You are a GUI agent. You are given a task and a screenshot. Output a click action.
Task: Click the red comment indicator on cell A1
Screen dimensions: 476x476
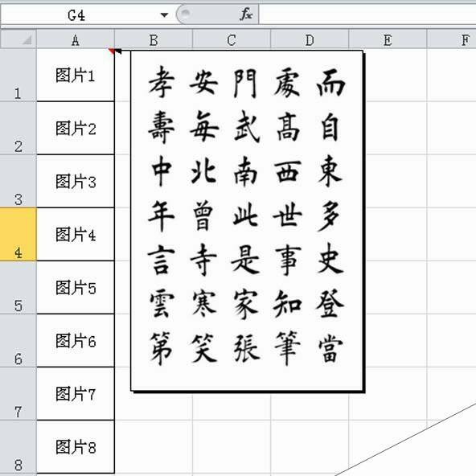click(112, 51)
